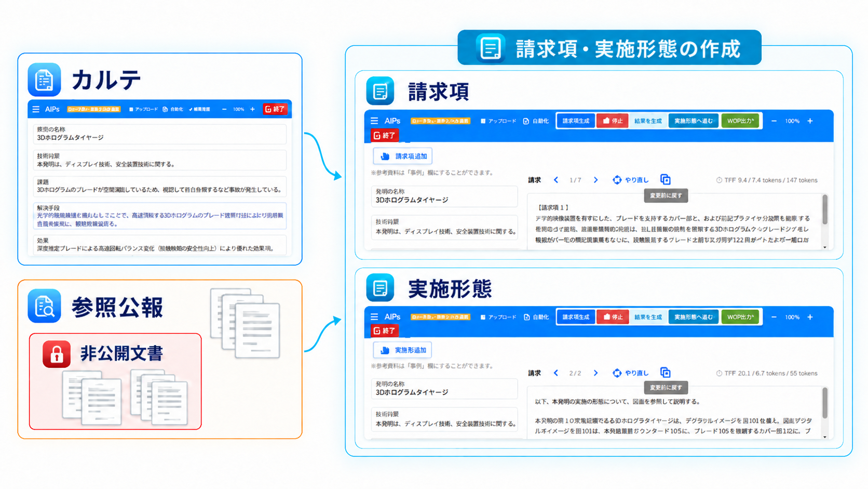The height and width of the screenshot is (489, 868).
Task: Click the copy icon in 請求項 panel
Action: [x=666, y=179]
